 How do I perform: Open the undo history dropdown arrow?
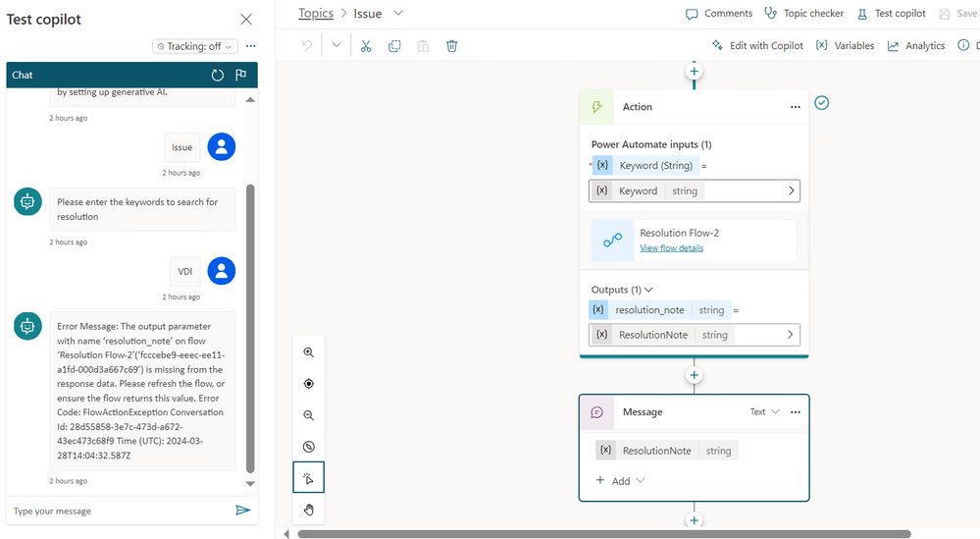[x=336, y=45]
